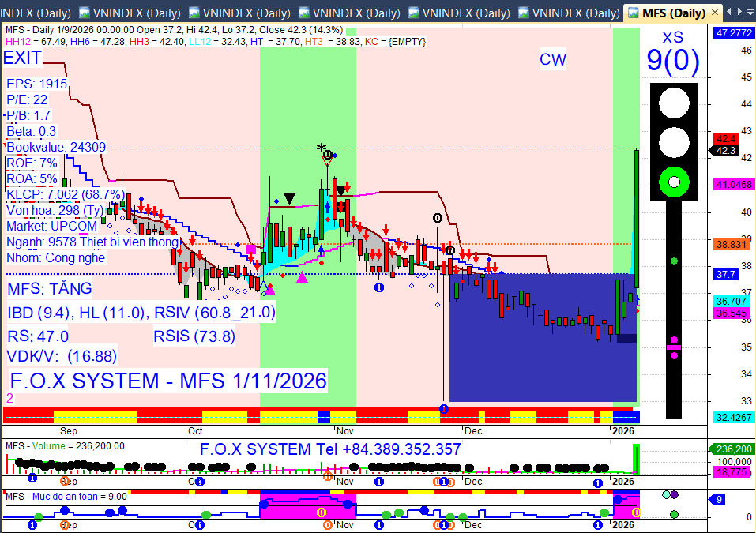This screenshot has height=533, width=756.
Task: Click the cyan 32.4267 axis label
Action: coord(734,418)
